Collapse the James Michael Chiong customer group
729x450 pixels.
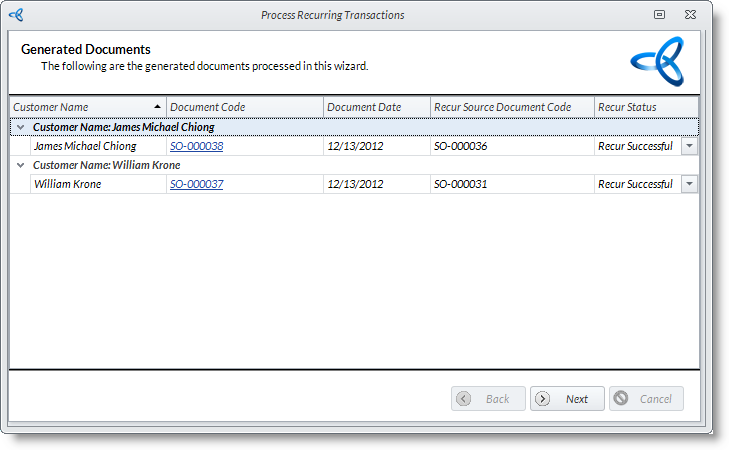coord(20,127)
